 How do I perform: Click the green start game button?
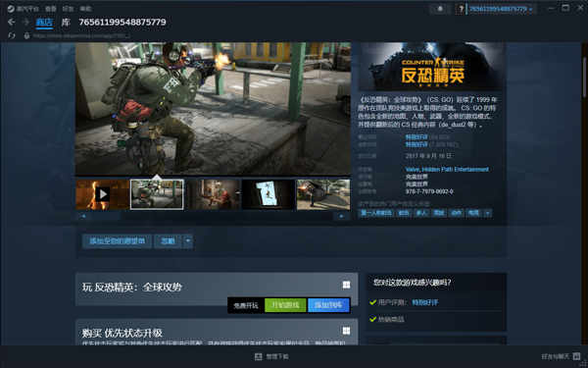285,305
